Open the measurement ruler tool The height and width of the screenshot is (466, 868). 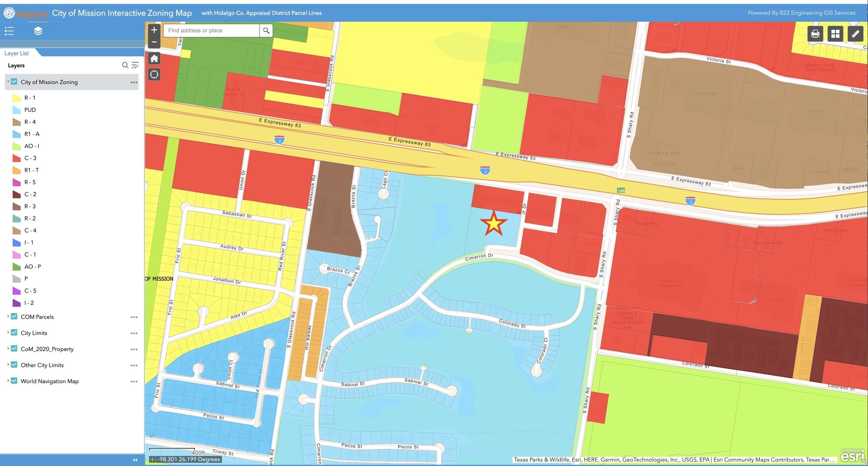coord(855,34)
